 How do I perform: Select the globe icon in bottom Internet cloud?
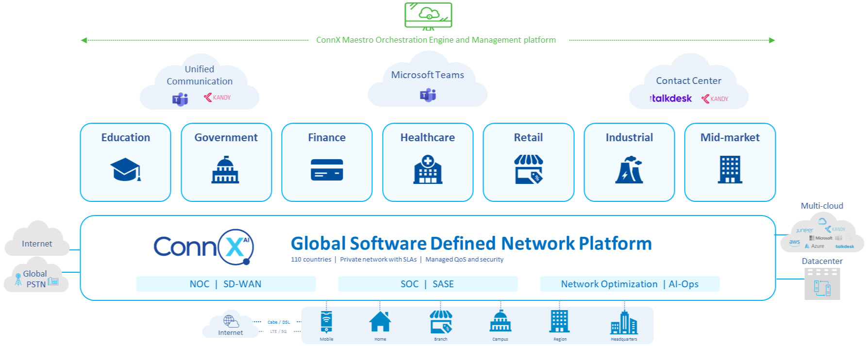[x=231, y=321]
